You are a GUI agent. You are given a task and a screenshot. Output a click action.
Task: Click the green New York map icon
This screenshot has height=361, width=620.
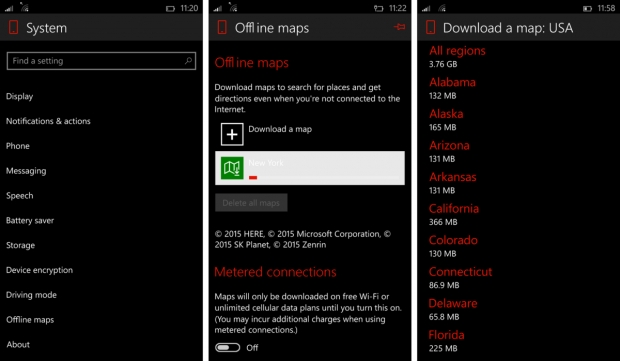[232, 168]
